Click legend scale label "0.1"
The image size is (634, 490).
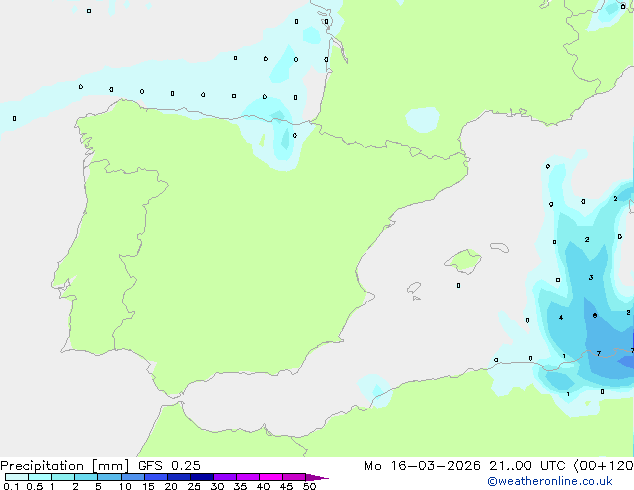(x=11, y=486)
